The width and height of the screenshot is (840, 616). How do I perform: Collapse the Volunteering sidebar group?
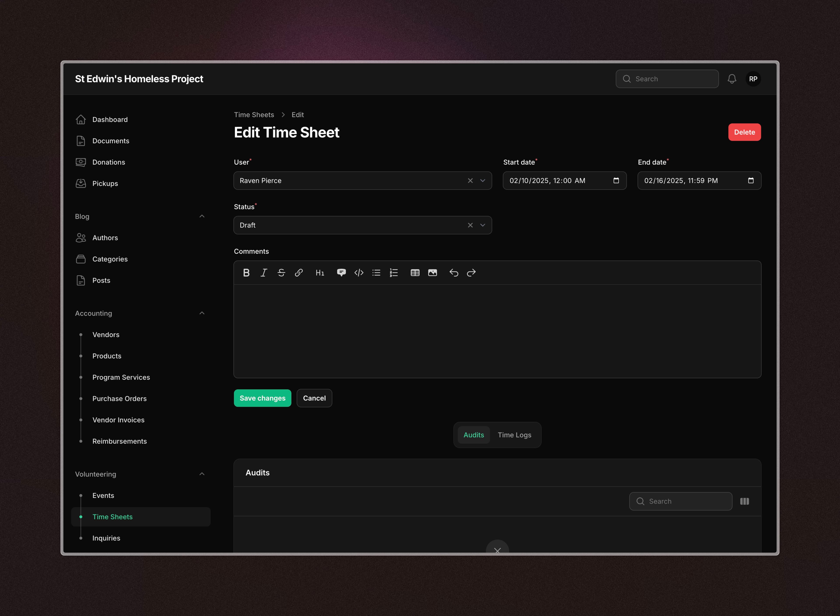click(202, 474)
